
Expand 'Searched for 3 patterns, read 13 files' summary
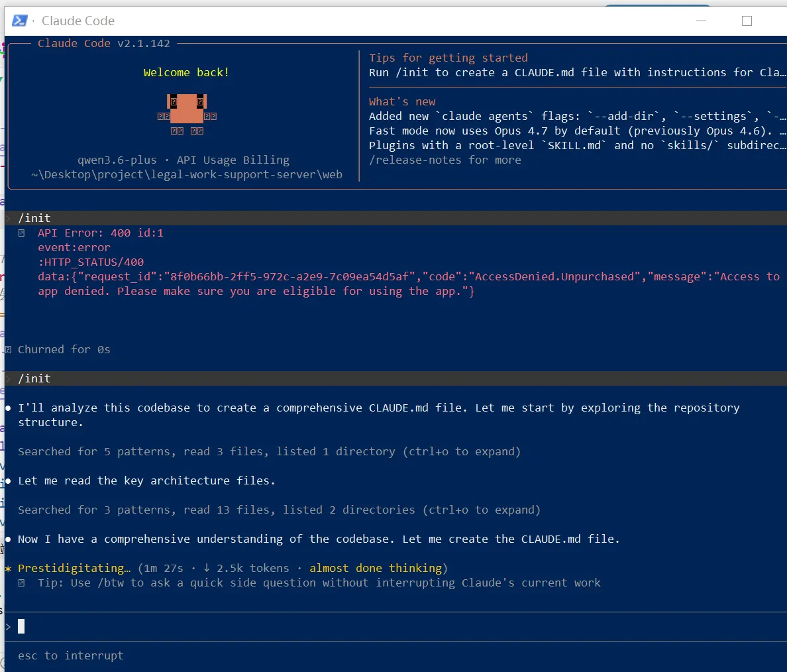coord(279,509)
